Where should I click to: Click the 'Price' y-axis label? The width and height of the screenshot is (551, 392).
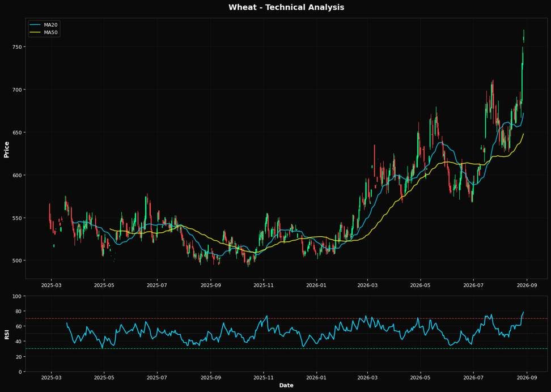coord(6,150)
